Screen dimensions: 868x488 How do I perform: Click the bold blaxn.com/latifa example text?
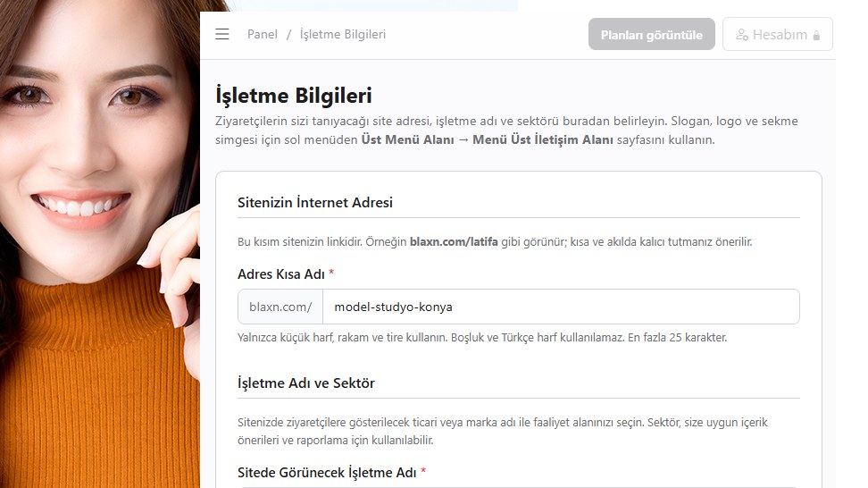(x=454, y=242)
